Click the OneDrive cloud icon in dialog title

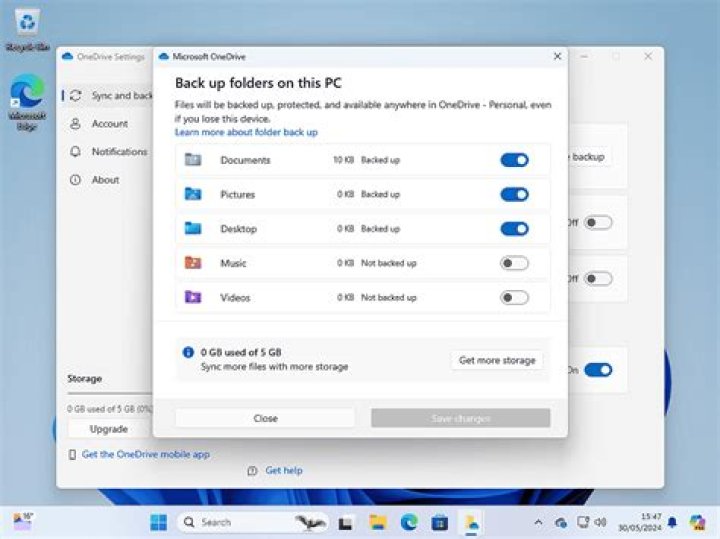[x=163, y=56]
